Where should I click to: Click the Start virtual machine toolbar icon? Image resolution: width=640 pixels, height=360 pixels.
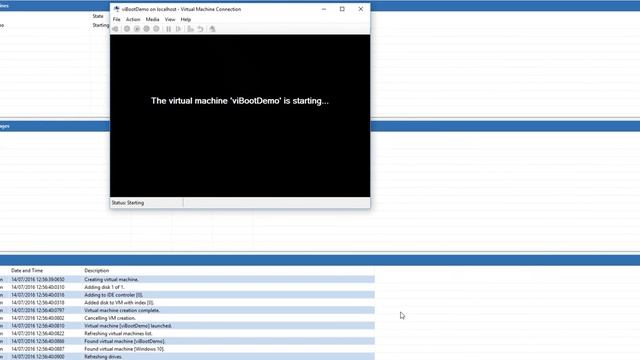point(127,29)
